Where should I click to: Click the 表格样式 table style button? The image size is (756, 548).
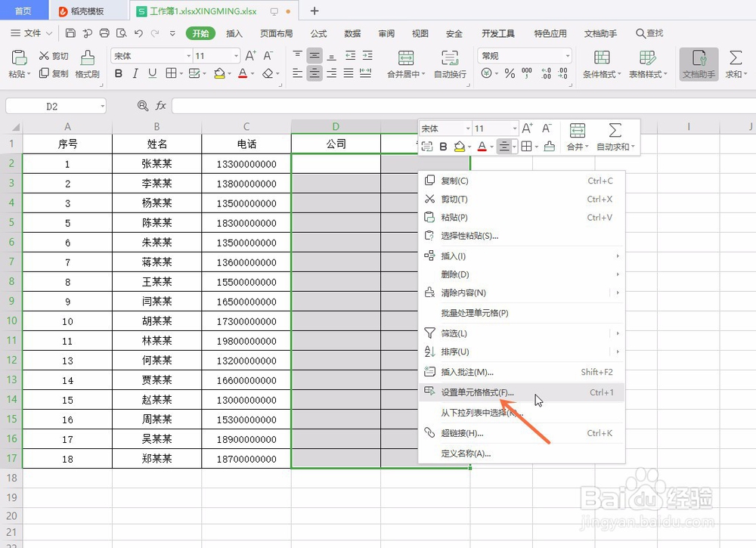(x=647, y=66)
